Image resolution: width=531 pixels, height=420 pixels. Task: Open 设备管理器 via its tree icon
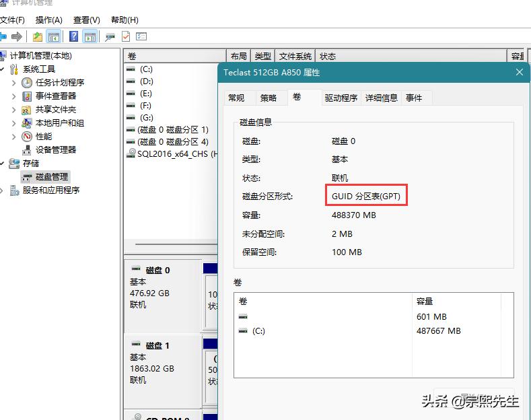27,150
